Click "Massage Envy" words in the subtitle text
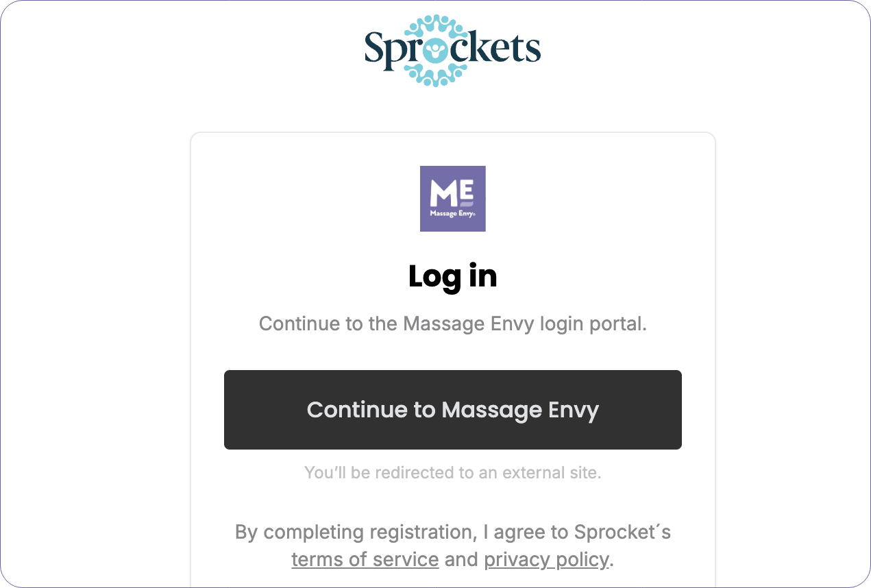The height and width of the screenshot is (588, 871). (x=468, y=323)
